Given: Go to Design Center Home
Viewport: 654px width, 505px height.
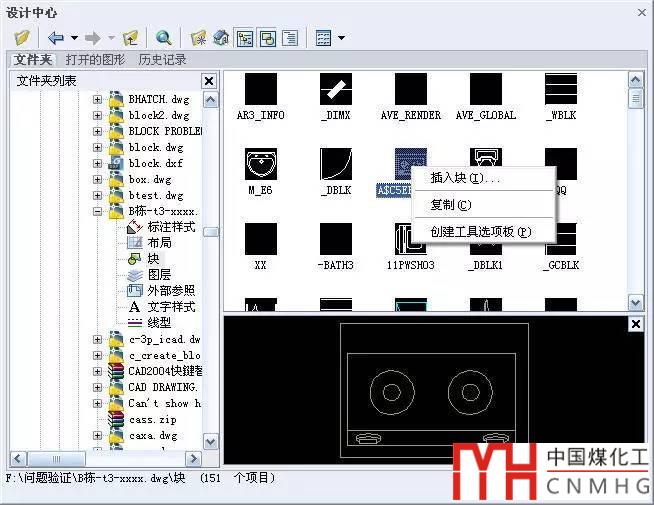Looking at the screenshot, I should pos(220,38).
